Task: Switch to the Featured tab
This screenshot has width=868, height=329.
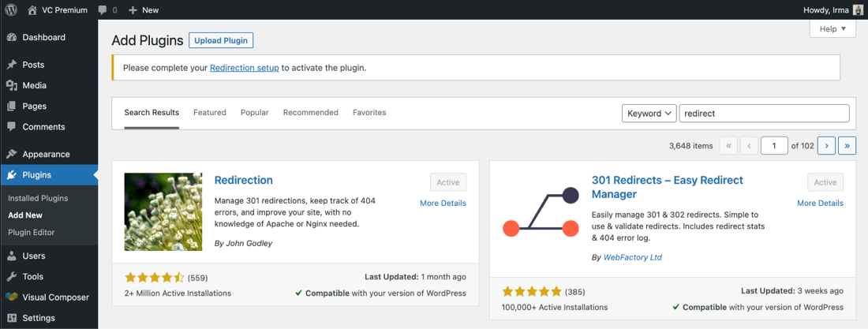Action: pyautogui.click(x=210, y=113)
